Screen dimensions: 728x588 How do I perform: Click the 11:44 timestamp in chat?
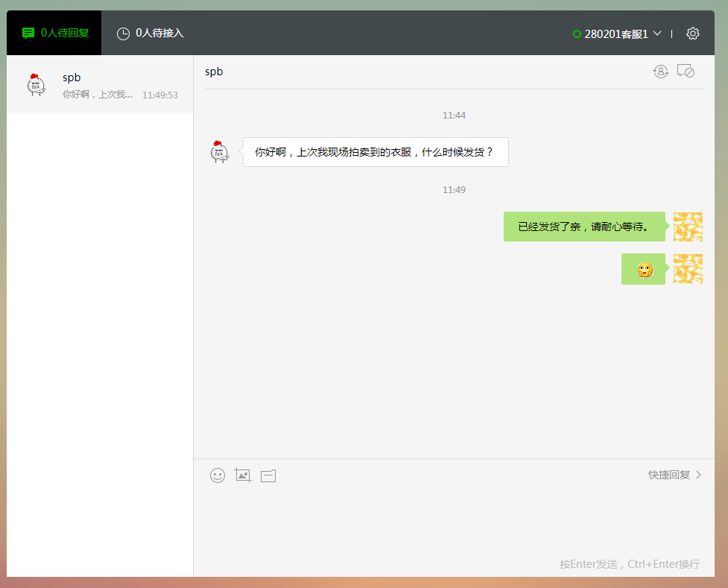[x=454, y=116]
